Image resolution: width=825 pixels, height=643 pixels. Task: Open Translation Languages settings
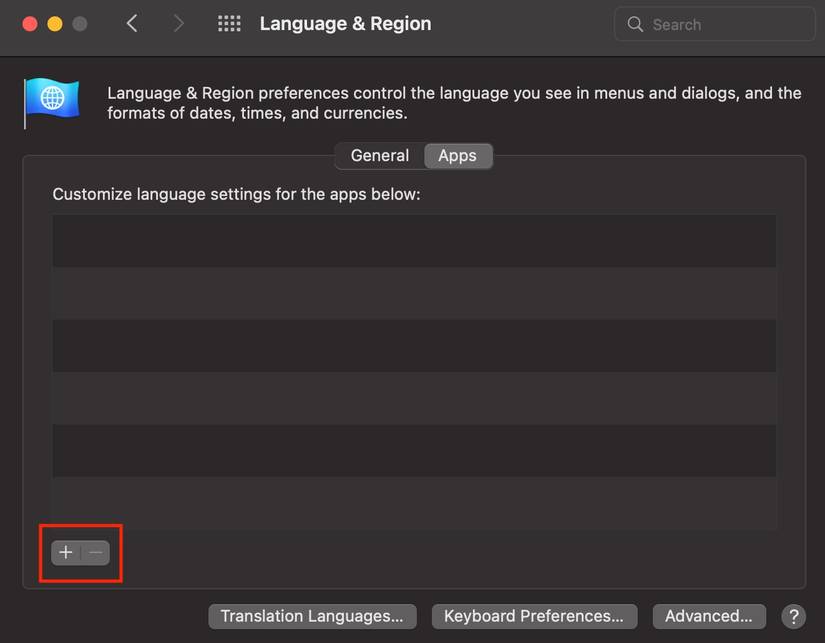pos(311,616)
